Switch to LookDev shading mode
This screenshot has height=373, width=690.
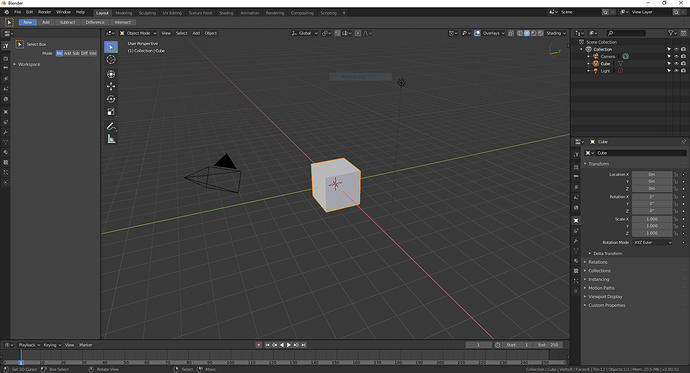click(534, 33)
